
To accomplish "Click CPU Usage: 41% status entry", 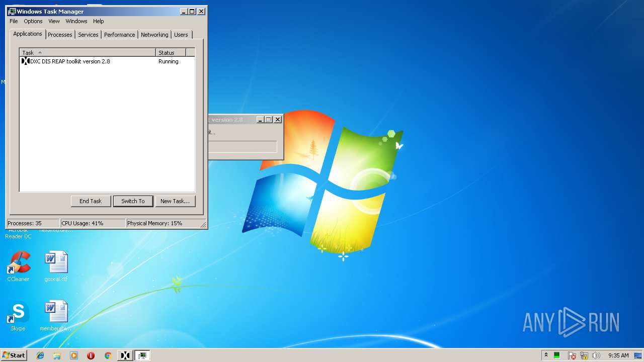I will coord(93,223).
